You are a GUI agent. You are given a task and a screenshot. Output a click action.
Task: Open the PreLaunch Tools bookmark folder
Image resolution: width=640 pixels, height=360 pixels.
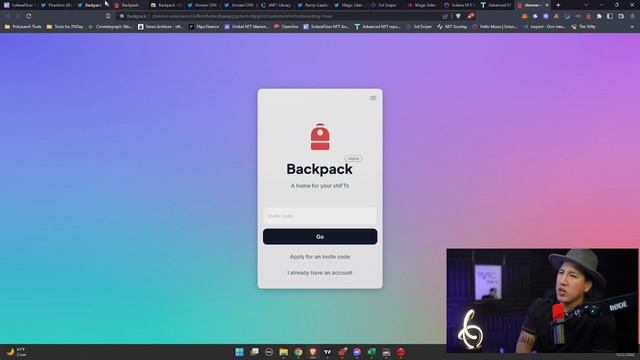(23, 27)
